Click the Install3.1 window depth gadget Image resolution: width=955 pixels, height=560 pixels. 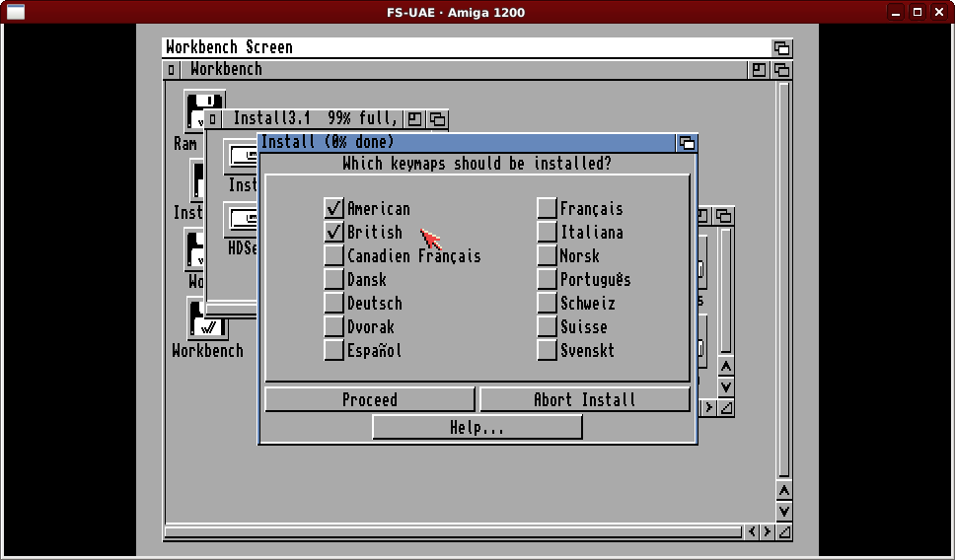point(437,119)
